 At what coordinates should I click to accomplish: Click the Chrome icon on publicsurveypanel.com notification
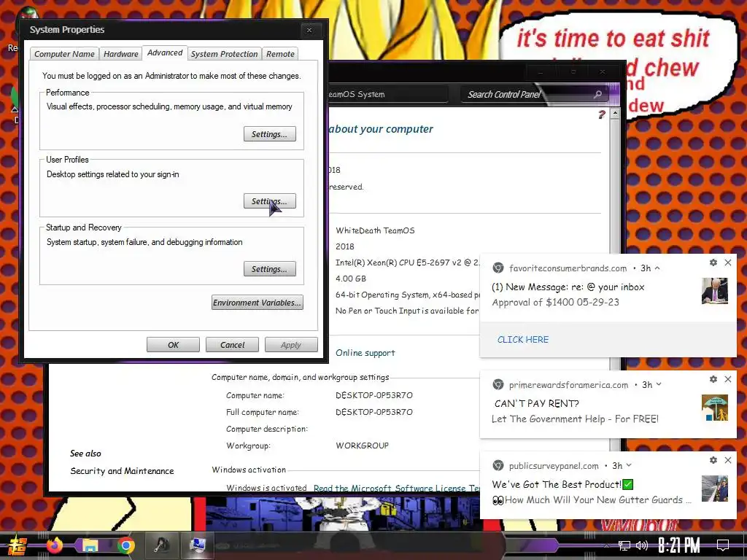click(x=498, y=466)
